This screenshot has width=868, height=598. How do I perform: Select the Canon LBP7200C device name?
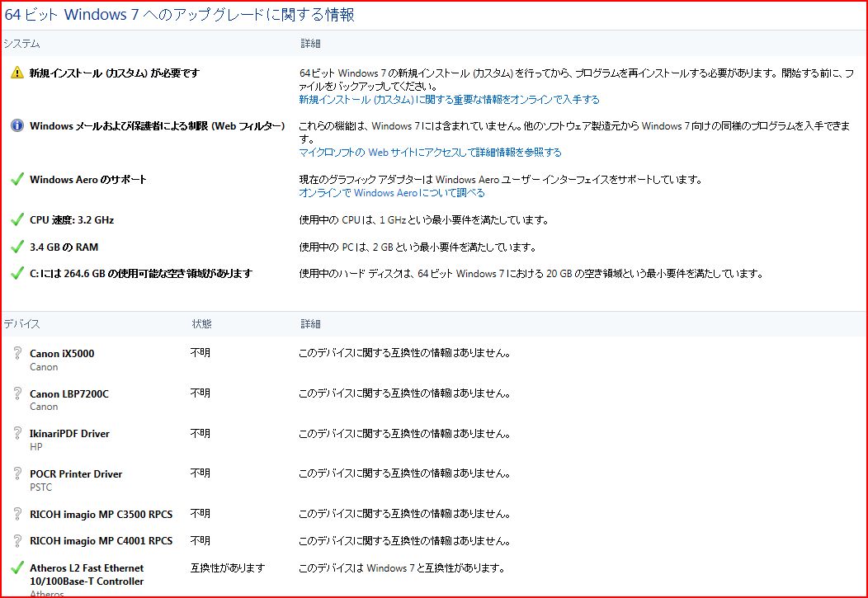(x=69, y=394)
